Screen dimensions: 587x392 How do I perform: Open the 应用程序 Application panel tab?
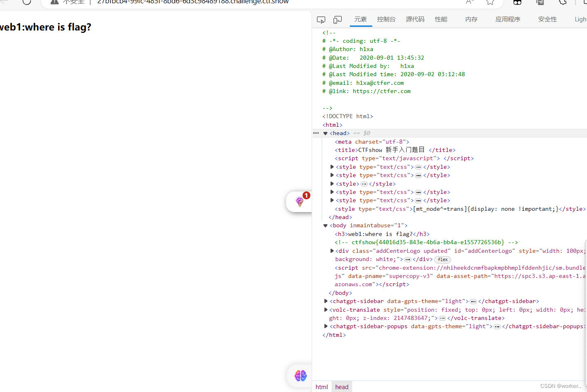tap(507, 19)
